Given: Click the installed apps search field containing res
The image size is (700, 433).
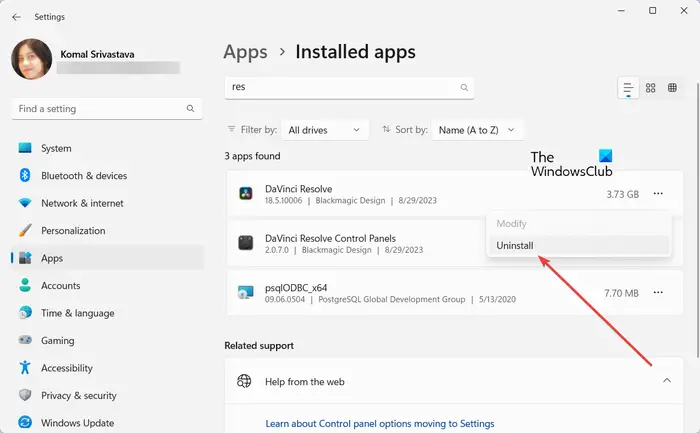Looking at the screenshot, I should (349, 87).
